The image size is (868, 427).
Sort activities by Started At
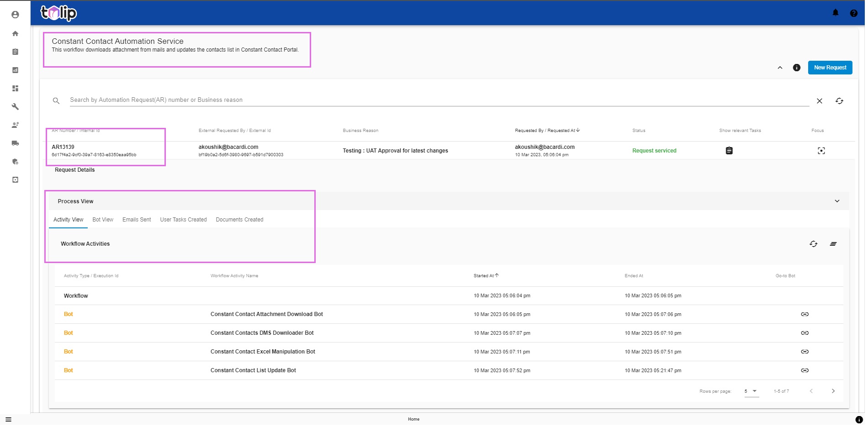[486, 276]
